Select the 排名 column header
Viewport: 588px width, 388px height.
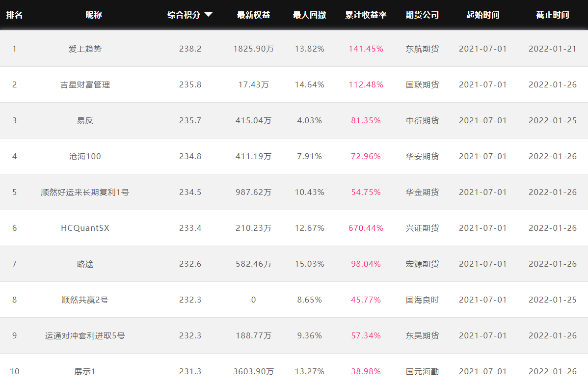tap(15, 15)
